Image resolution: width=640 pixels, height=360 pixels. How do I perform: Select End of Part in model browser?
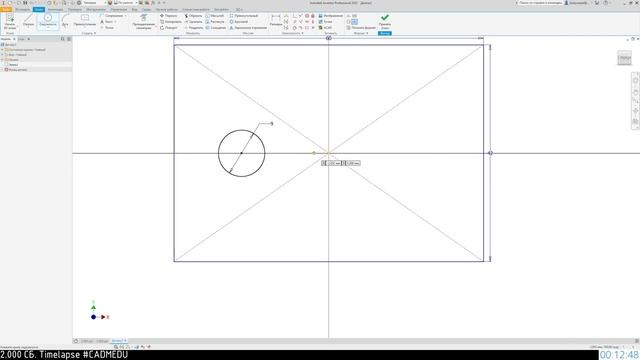[x=16, y=70]
